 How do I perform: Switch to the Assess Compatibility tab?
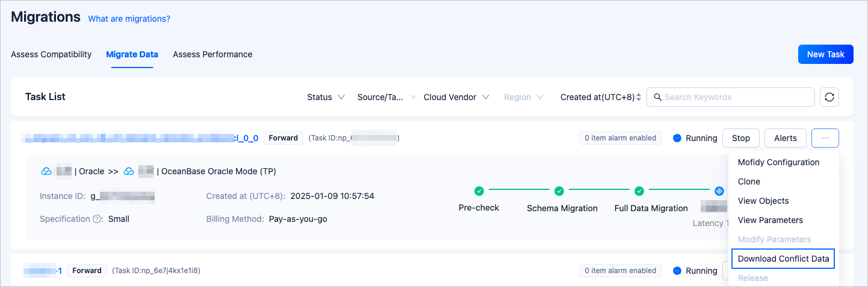[x=51, y=54]
